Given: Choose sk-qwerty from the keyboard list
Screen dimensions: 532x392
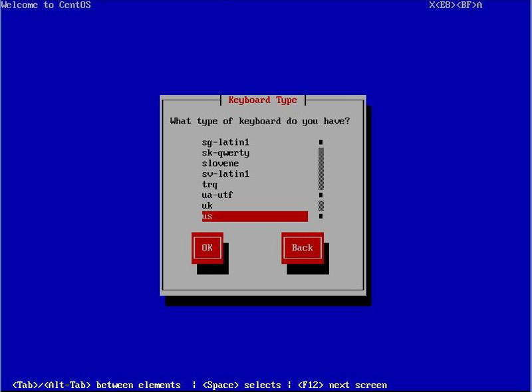Looking at the screenshot, I should pyautogui.click(x=225, y=153).
